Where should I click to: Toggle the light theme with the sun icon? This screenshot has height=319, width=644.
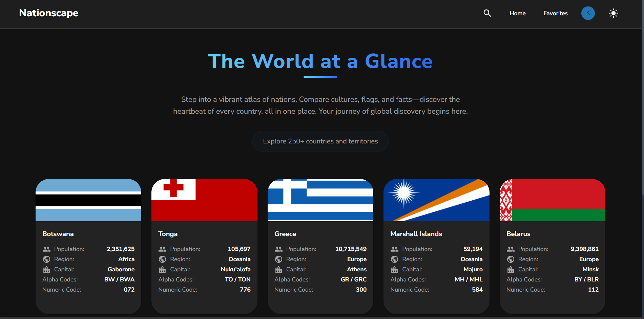click(613, 13)
